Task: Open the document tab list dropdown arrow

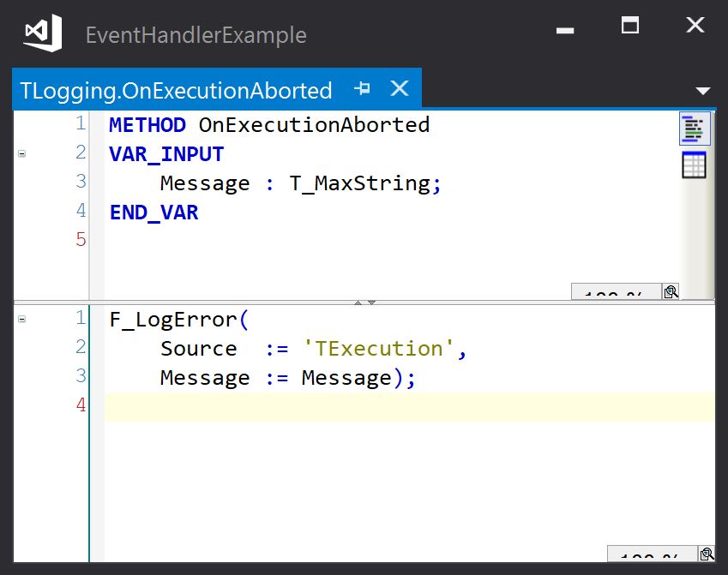Action: click(703, 91)
